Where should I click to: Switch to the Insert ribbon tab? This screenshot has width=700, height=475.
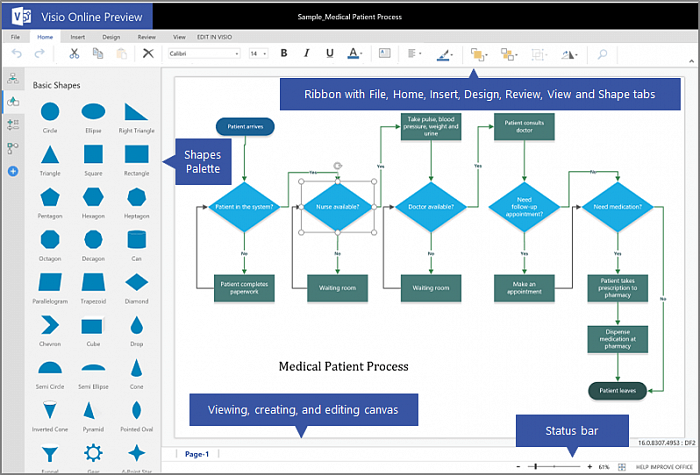77,36
